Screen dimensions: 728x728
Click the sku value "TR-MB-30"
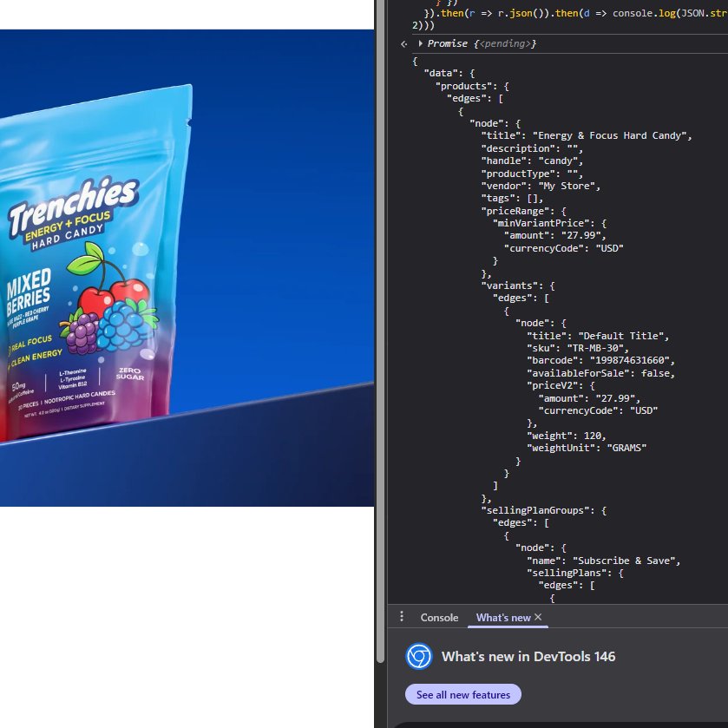click(x=598, y=348)
